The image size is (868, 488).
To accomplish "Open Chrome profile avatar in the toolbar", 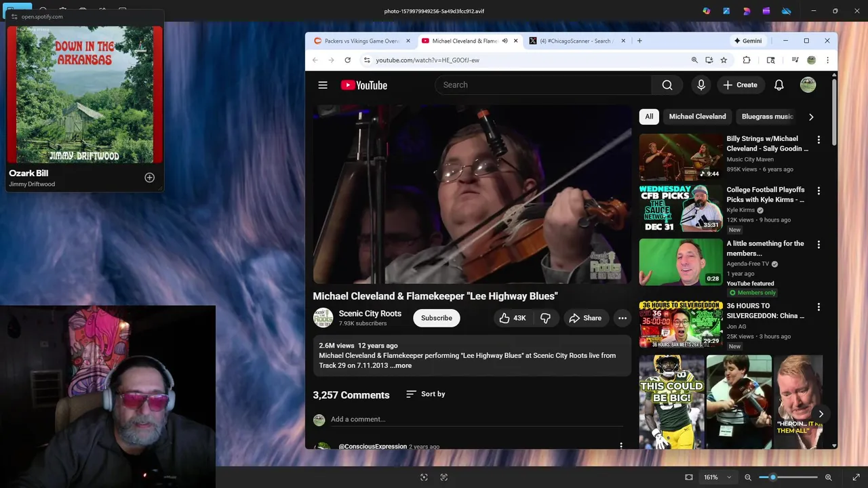I will pos(812,60).
